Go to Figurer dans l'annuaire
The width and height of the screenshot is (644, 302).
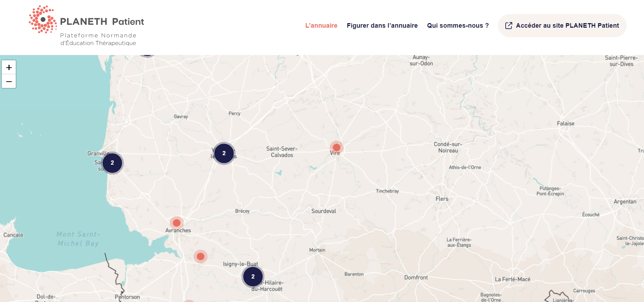click(x=382, y=26)
